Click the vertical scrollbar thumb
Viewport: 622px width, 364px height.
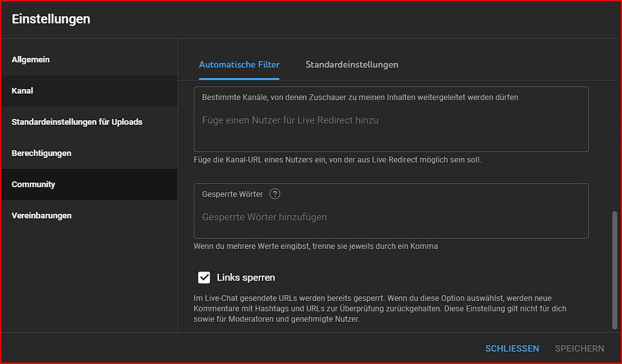click(x=615, y=270)
